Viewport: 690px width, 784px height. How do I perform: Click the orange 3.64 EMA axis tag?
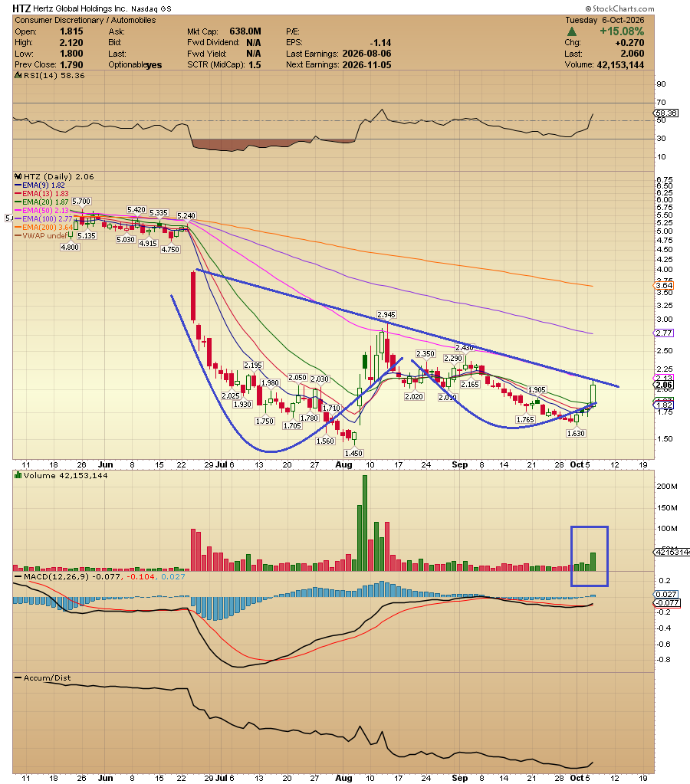tap(664, 286)
